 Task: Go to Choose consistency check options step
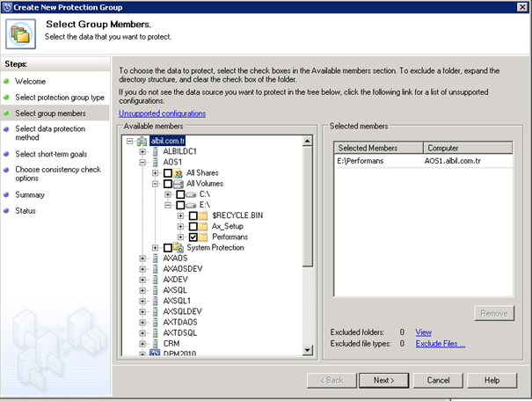point(58,174)
